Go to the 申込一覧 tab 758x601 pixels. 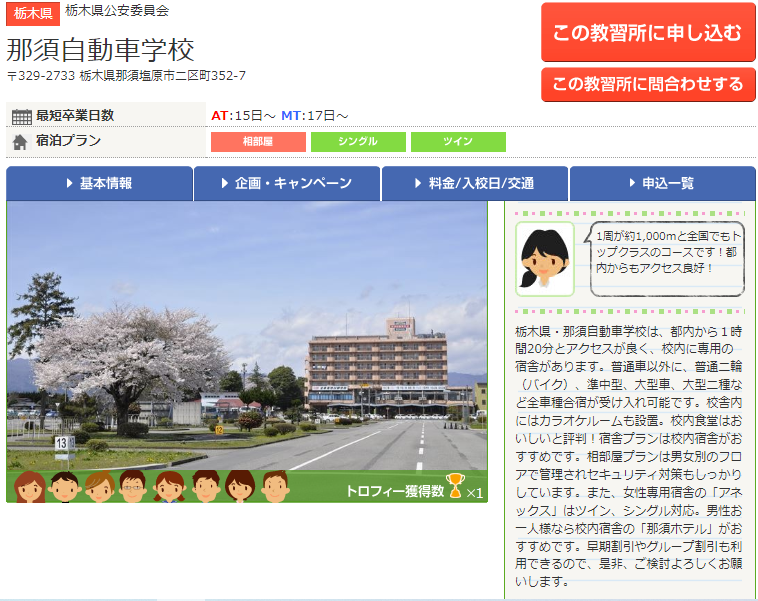(662, 184)
